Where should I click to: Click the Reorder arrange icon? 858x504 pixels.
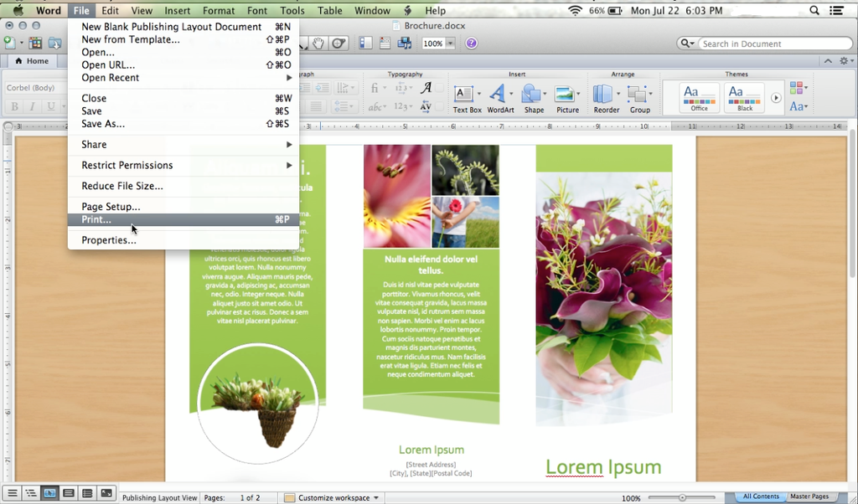point(602,94)
